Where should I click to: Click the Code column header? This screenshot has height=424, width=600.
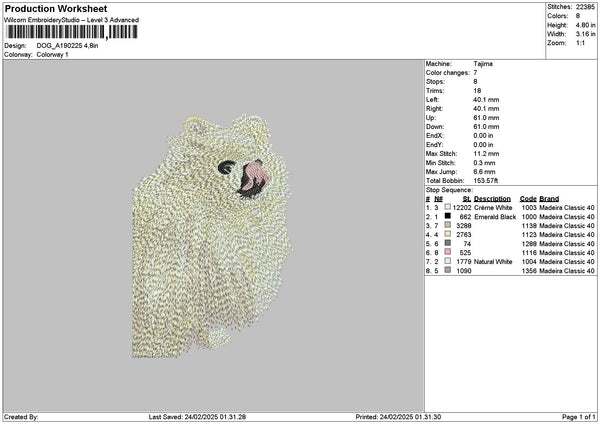point(528,198)
